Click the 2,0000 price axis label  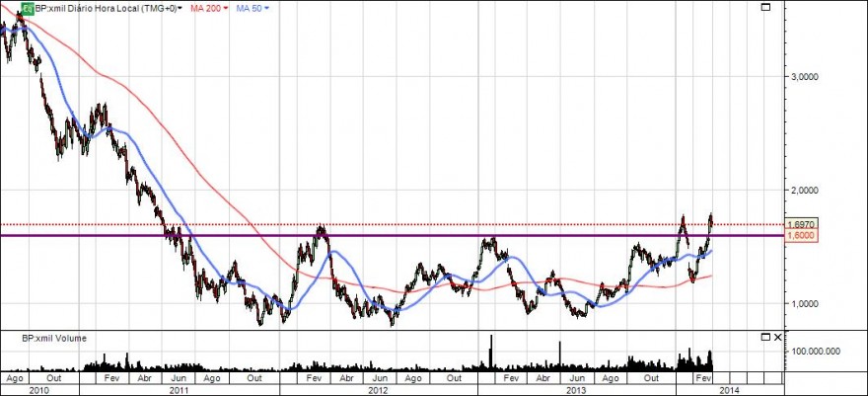804,190
